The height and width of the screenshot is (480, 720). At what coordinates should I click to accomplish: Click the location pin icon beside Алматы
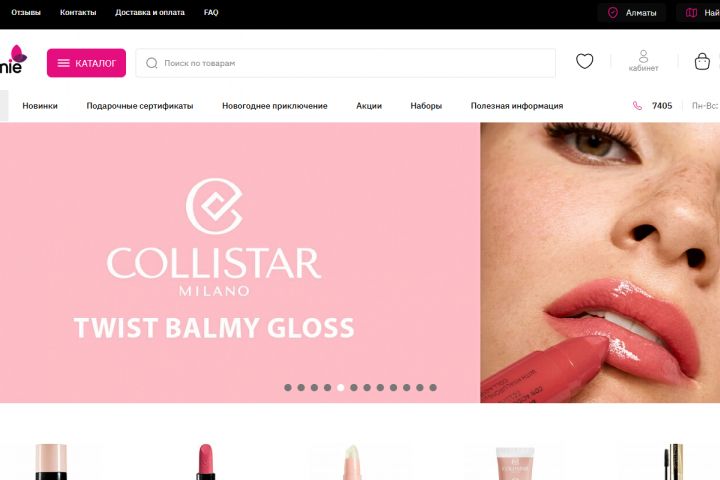click(613, 13)
